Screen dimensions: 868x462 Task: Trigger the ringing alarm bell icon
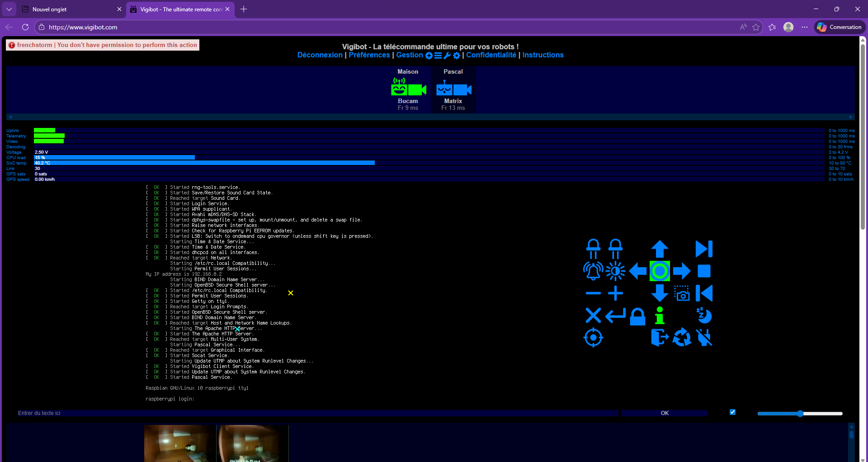pos(593,271)
